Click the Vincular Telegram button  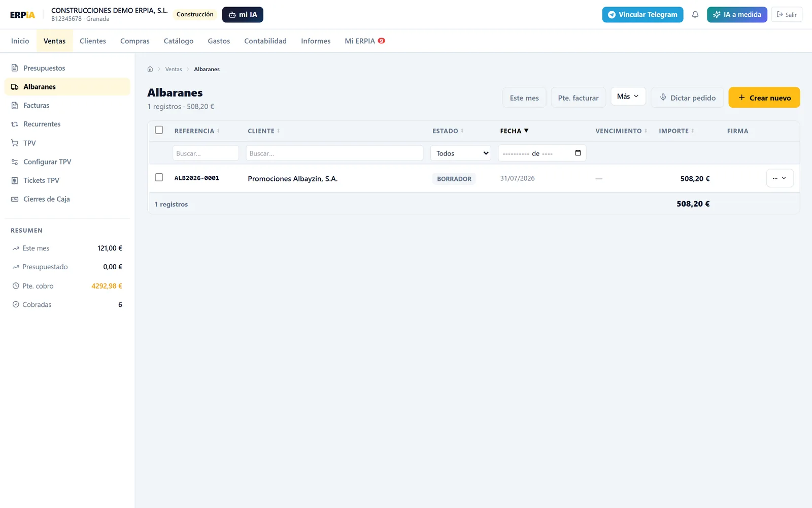642,15
